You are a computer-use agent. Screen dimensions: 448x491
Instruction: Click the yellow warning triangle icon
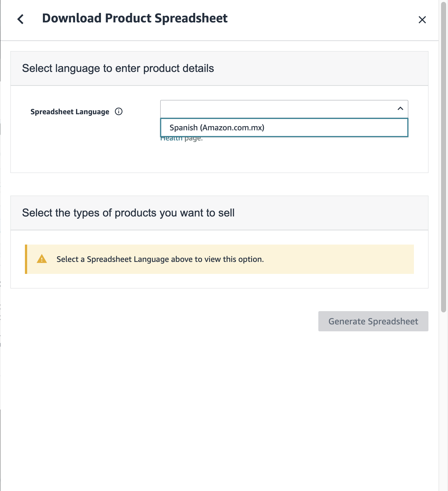pos(42,259)
